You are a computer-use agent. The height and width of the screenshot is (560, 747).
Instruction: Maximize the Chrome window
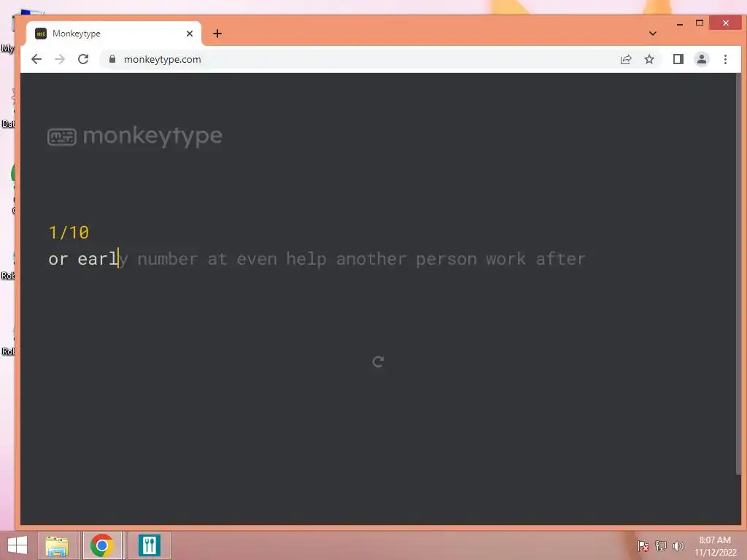click(700, 23)
